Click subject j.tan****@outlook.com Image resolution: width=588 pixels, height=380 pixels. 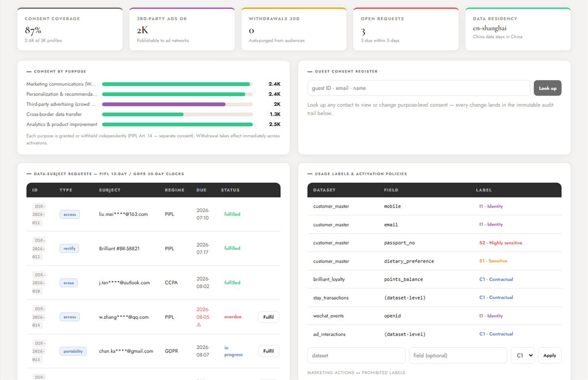coord(124,283)
